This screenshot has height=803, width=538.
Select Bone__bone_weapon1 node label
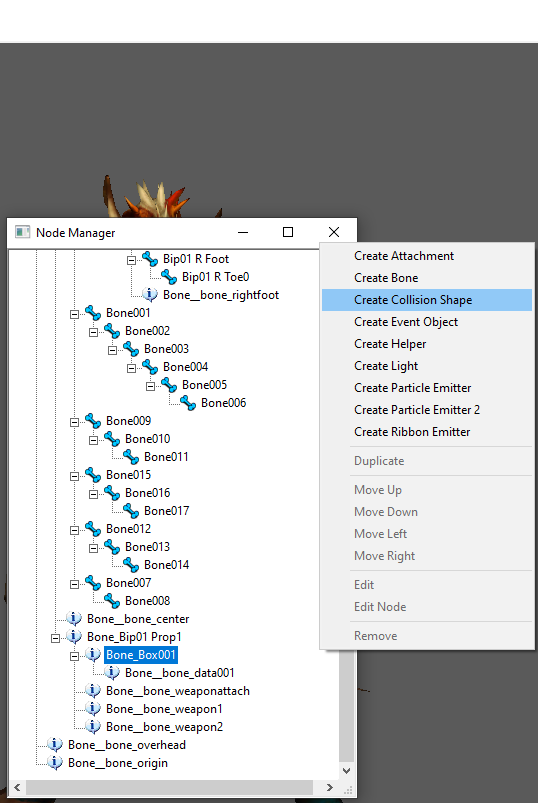(164, 709)
